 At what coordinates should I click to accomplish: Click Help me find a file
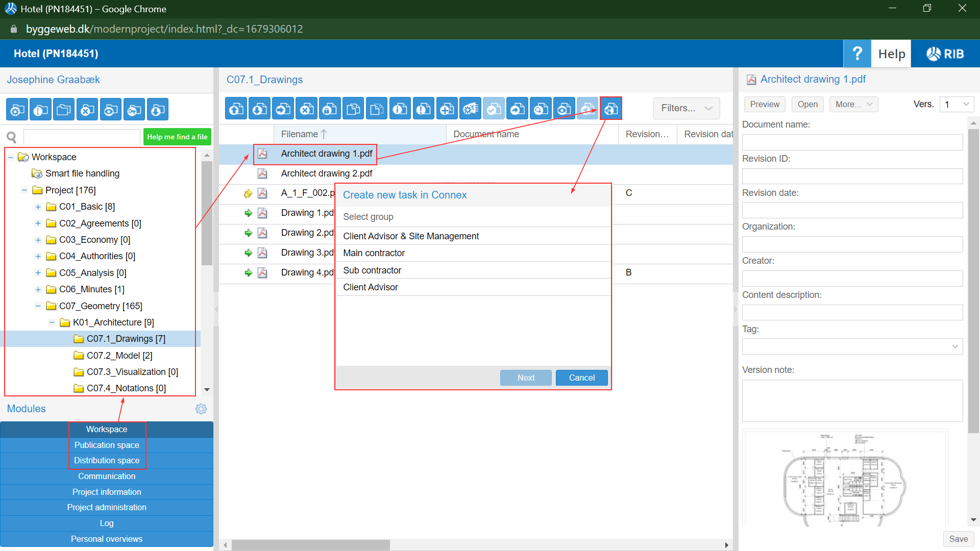[177, 137]
